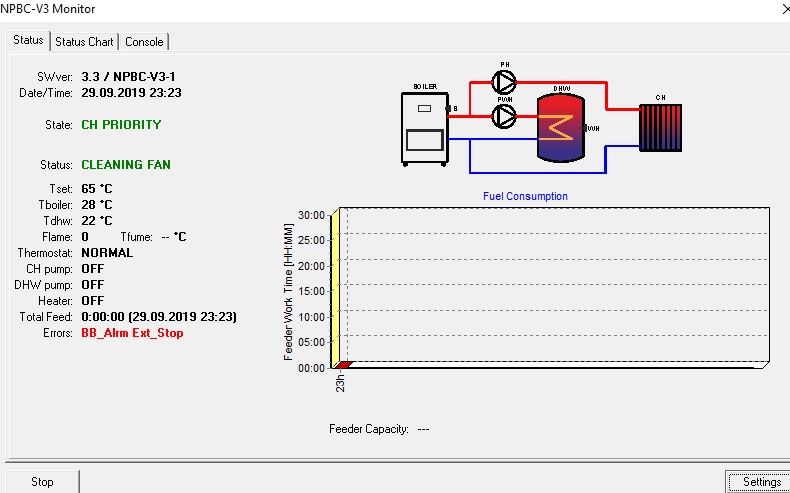Select the Status tab
Screen dimensions: 790x493
pos(28,41)
